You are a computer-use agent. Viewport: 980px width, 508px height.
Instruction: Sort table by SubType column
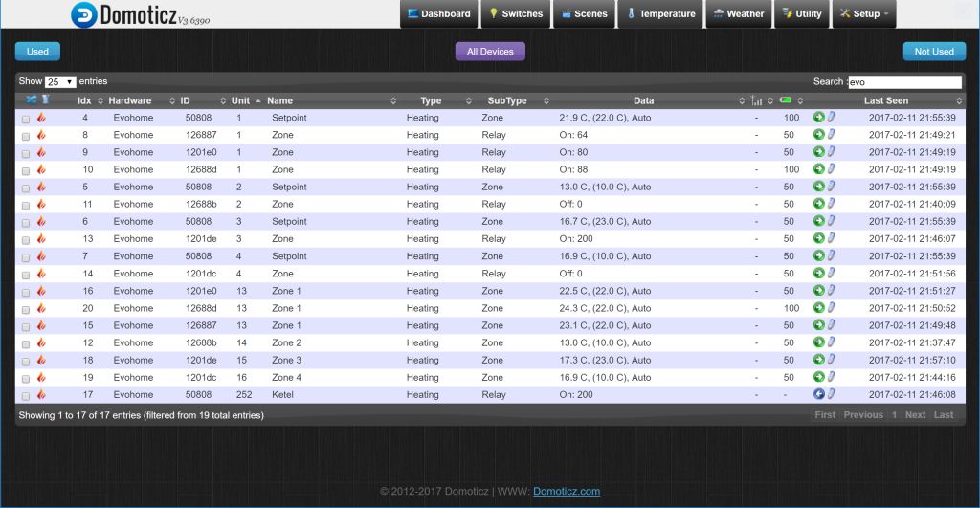click(507, 100)
